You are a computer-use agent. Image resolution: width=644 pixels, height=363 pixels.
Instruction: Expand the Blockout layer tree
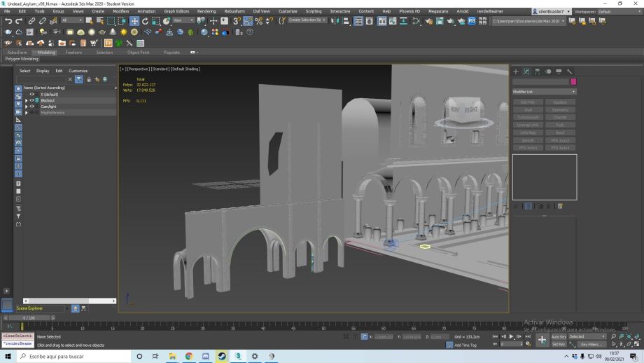[x=27, y=100]
